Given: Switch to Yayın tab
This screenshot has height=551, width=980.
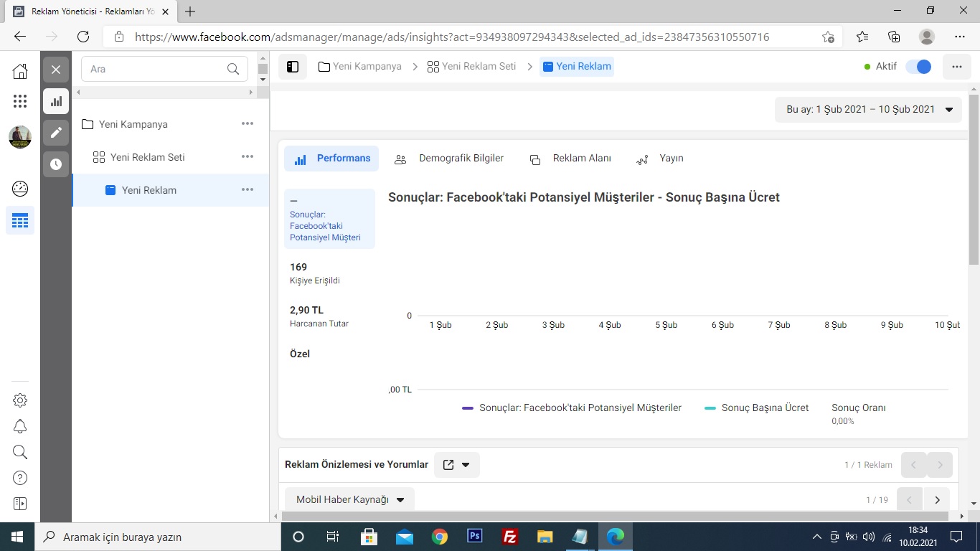Looking at the screenshot, I should coord(660,159).
